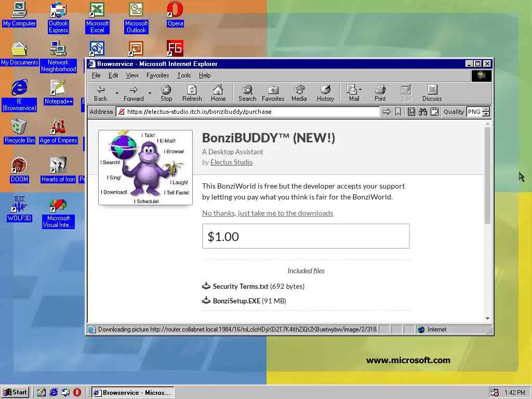532x399 pixels.
Task: Click the binoculars find icon
Action: [x=423, y=112]
